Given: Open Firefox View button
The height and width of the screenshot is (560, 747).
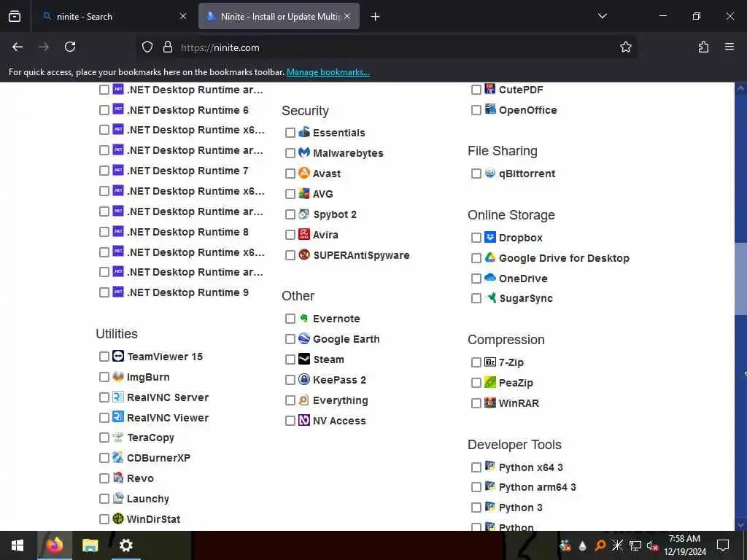Looking at the screenshot, I should tap(15, 16).
